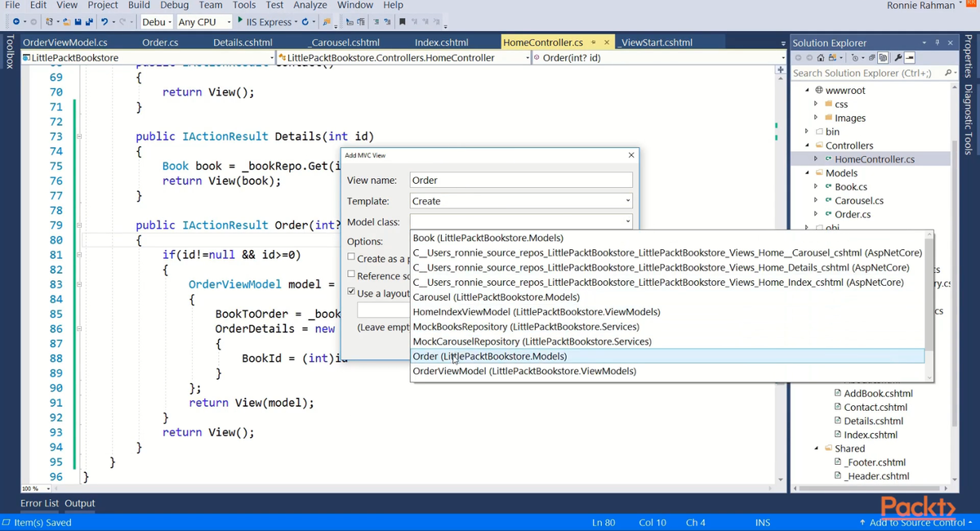
Task: Click the comment selected lines toolbar icon
Action: tap(376, 22)
